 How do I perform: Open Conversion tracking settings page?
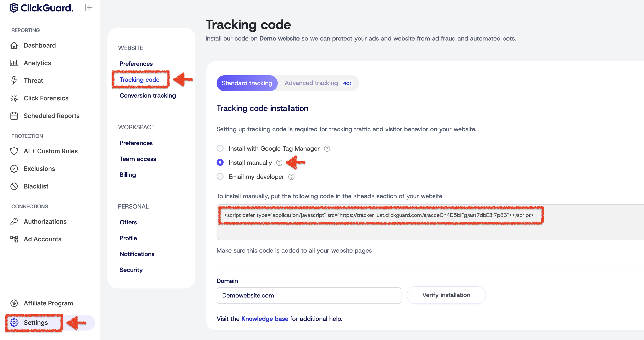coord(147,95)
